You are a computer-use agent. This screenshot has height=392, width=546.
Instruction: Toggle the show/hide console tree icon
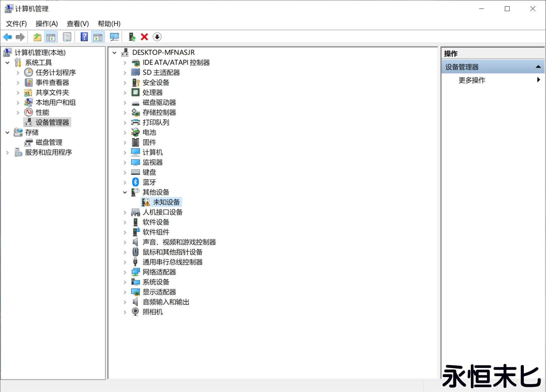point(51,37)
